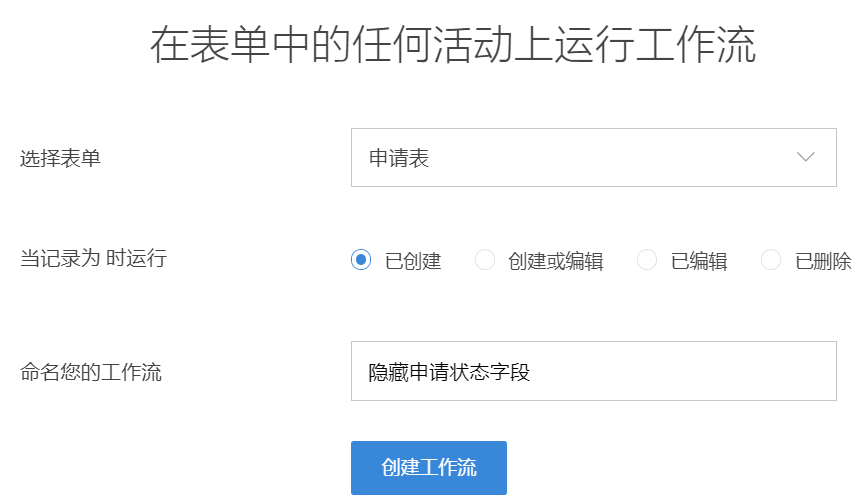Click the 已创建 option label text
Viewport: 868px width, 499px height.
(x=413, y=261)
